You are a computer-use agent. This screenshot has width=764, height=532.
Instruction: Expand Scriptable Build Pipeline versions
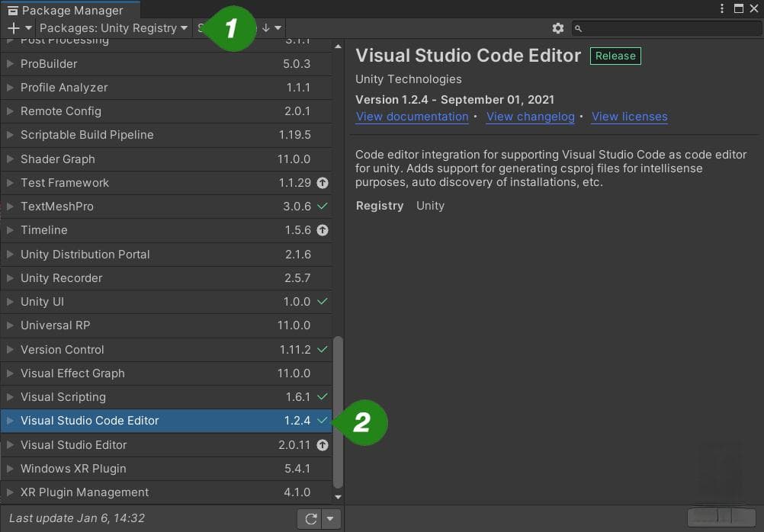coord(10,135)
